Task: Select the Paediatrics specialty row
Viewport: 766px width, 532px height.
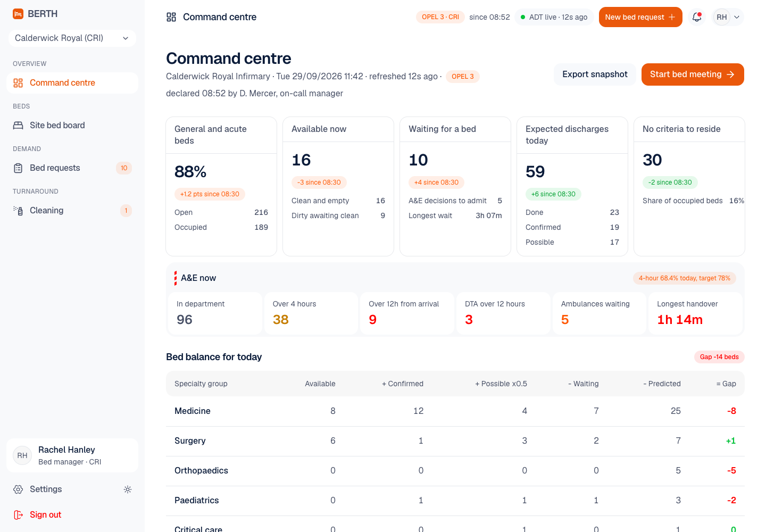Action: [x=455, y=501]
